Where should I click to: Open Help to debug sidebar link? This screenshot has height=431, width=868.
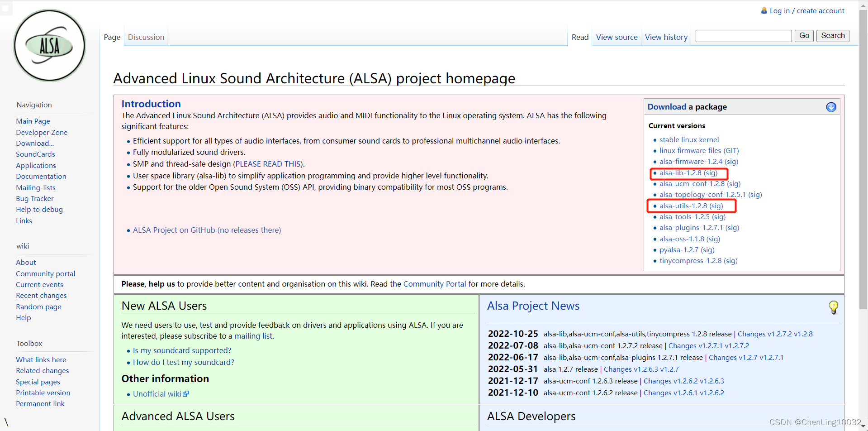[39, 209]
